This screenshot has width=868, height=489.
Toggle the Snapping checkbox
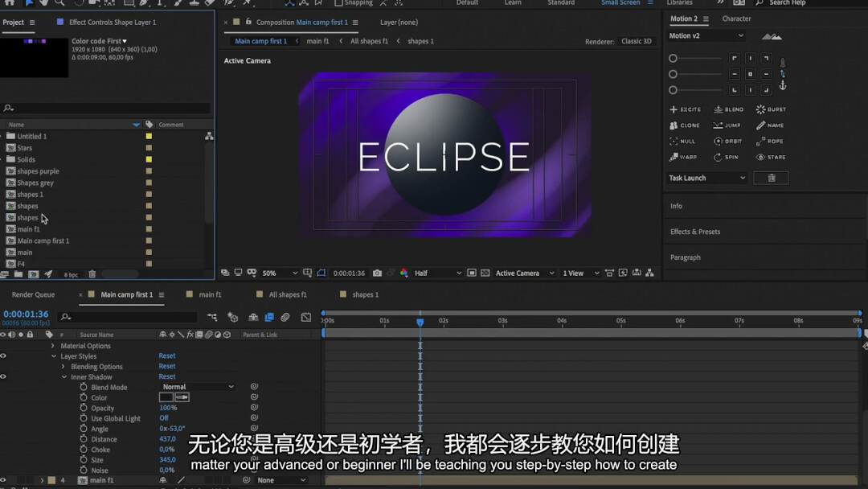[x=338, y=2]
